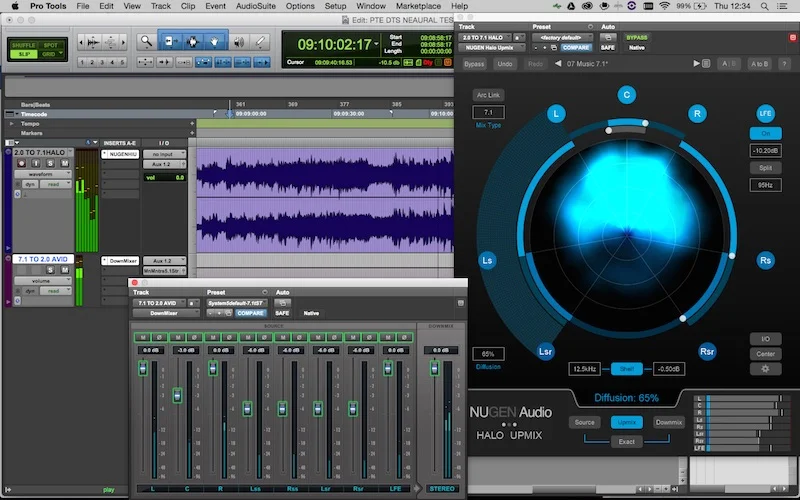Screen dimensions: 800x500
Task: Go to previous Halo preset arrow
Action: [558, 64]
